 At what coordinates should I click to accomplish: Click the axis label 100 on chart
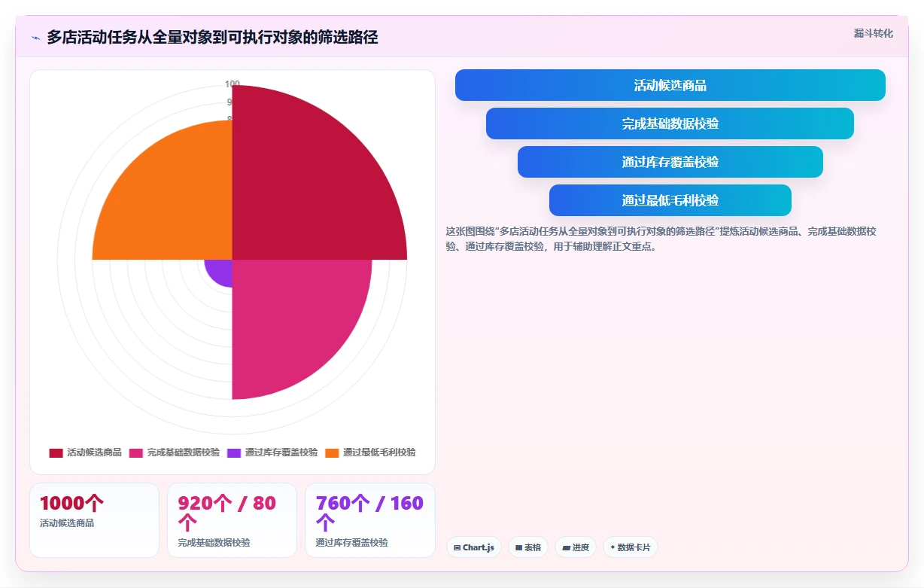click(x=233, y=84)
